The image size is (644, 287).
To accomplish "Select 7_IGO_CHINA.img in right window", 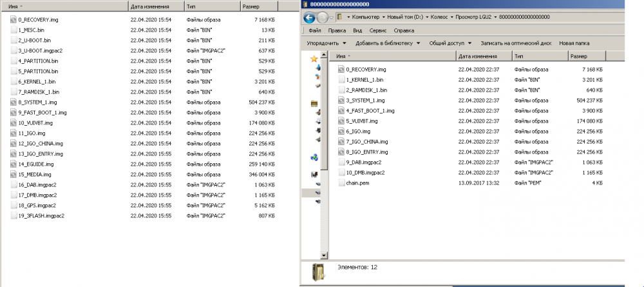I will (x=367, y=141).
